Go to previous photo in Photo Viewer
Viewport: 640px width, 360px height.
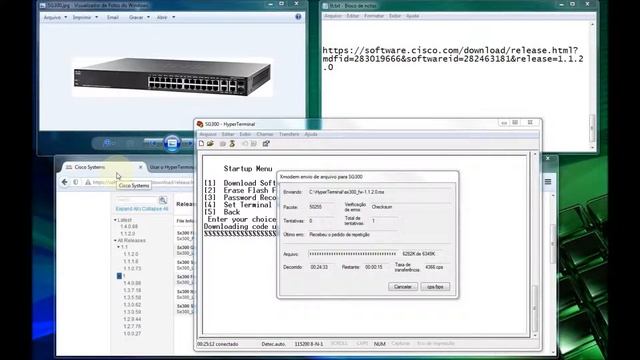[153, 143]
